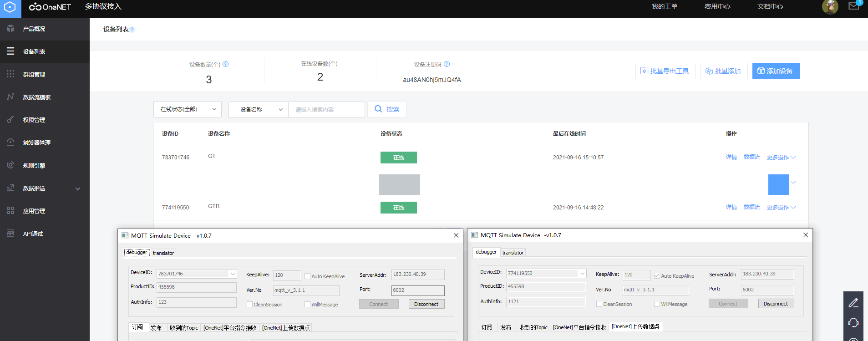Click the 应用管理 icon in sidebar

coord(10,210)
